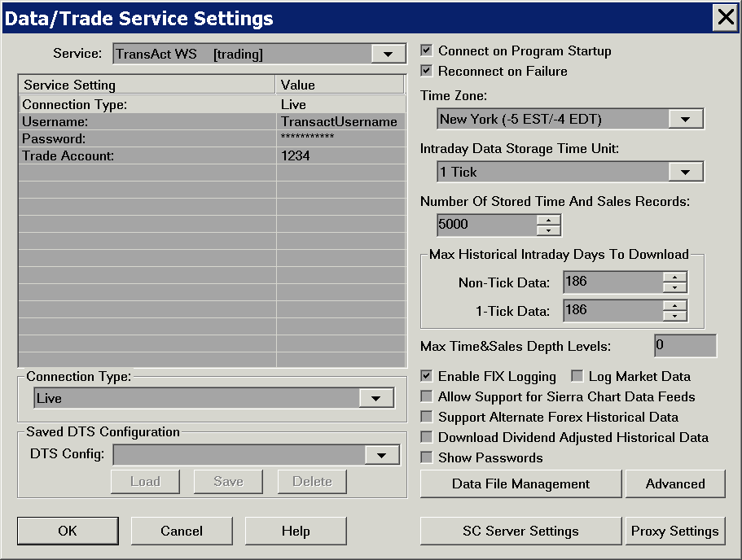Expand the Connection Type dropdown below table
This screenshot has width=742, height=560.
click(x=375, y=398)
